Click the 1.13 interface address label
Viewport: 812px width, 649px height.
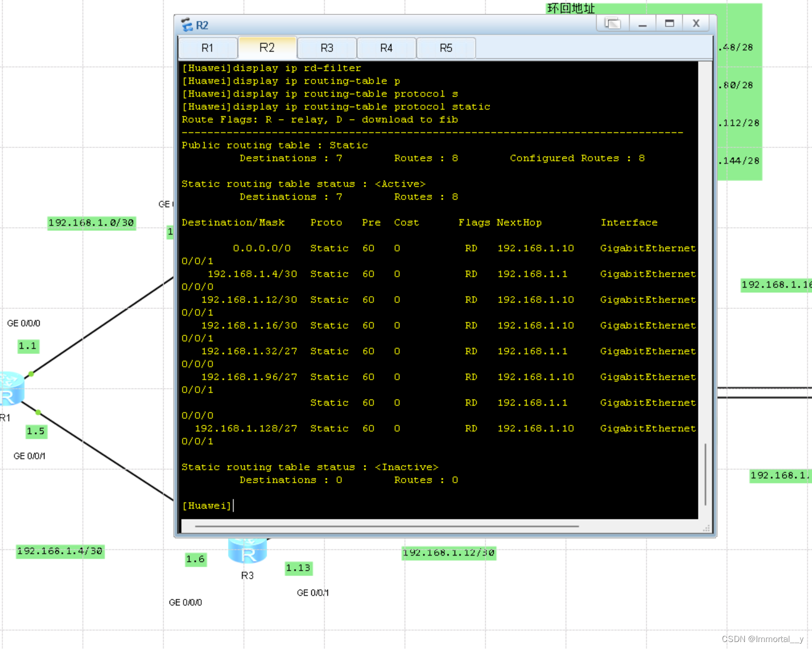coord(298,568)
